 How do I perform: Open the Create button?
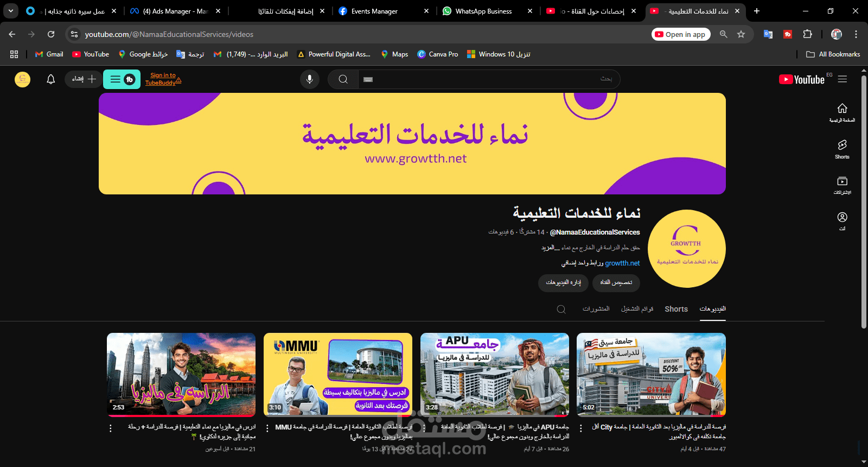pos(83,79)
